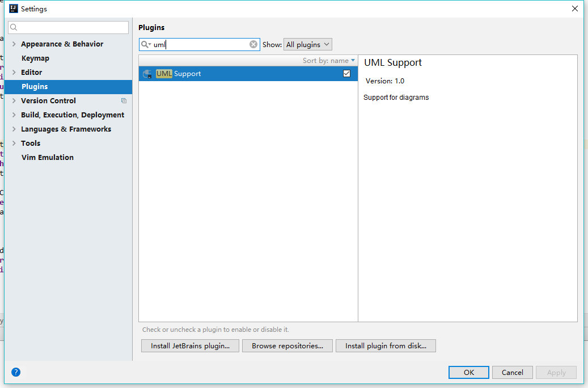Select Languages & Frameworks category label

[66, 129]
